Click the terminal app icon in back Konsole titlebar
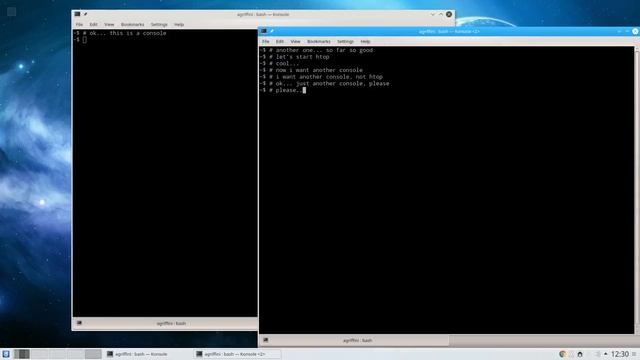The image size is (640, 360). [77, 14]
